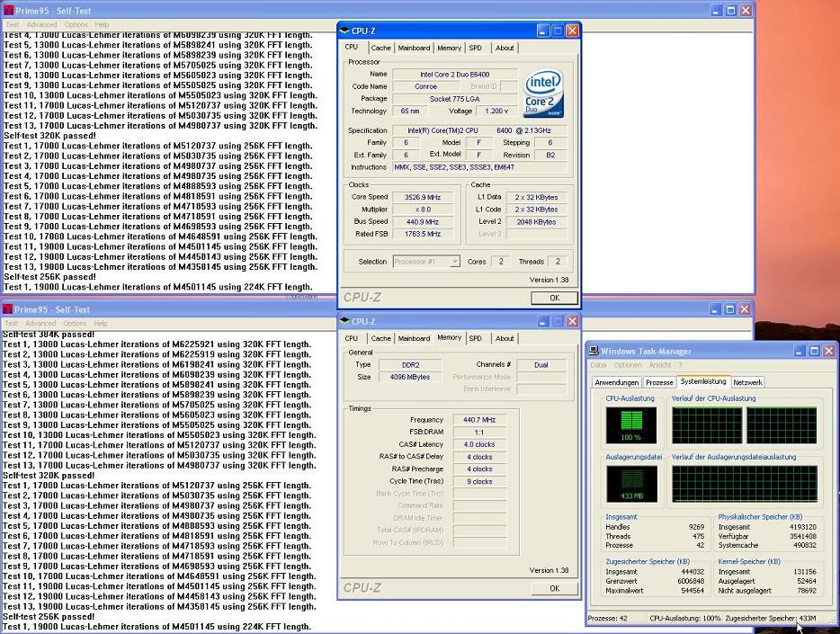The height and width of the screenshot is (634, 840).
Task: Click the Task-Manager title bar icon
Action: click(x=594, y=351)
